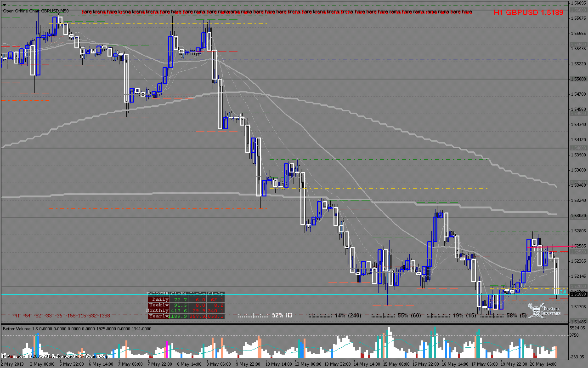Click the 1.51485 price scale value
The image size is (588, 368).
pyautogui.click(x=577, y=321)
